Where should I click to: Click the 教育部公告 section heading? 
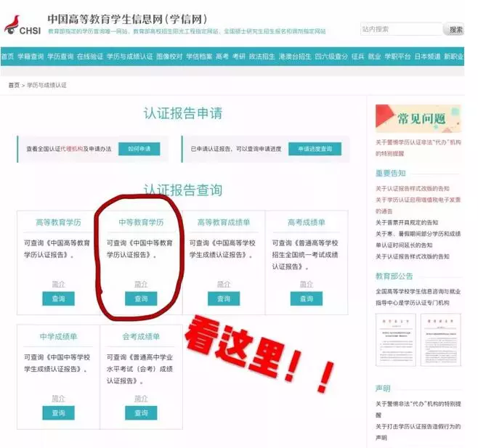pyautogui.click(x=394, y=276)
